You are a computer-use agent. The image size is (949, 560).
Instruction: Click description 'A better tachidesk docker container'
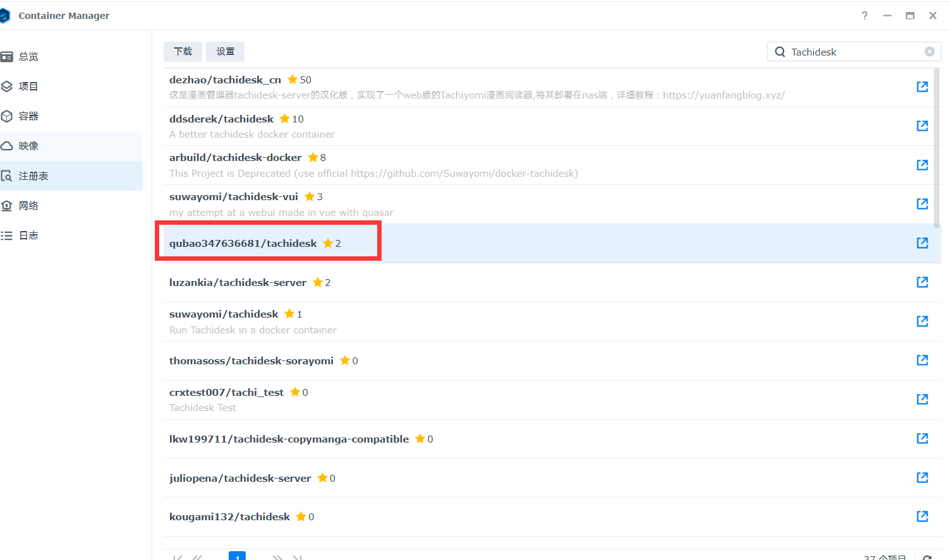click(252, 134)
